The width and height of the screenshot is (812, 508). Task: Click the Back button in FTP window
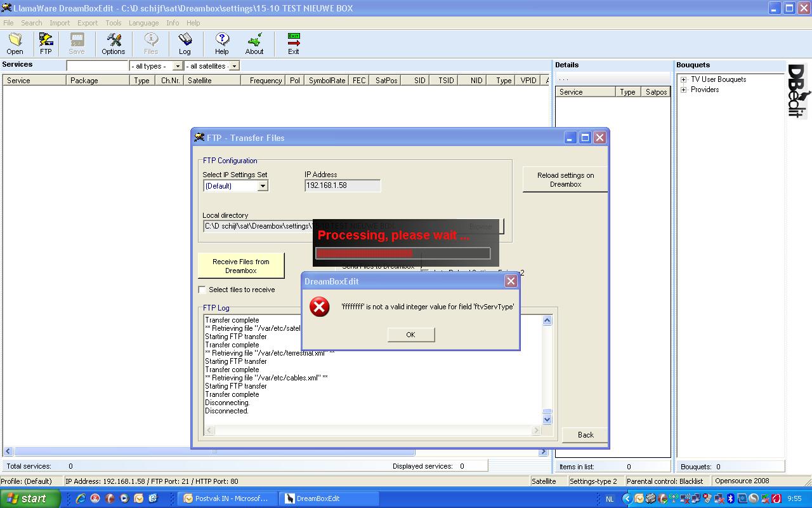coord(586,435)
